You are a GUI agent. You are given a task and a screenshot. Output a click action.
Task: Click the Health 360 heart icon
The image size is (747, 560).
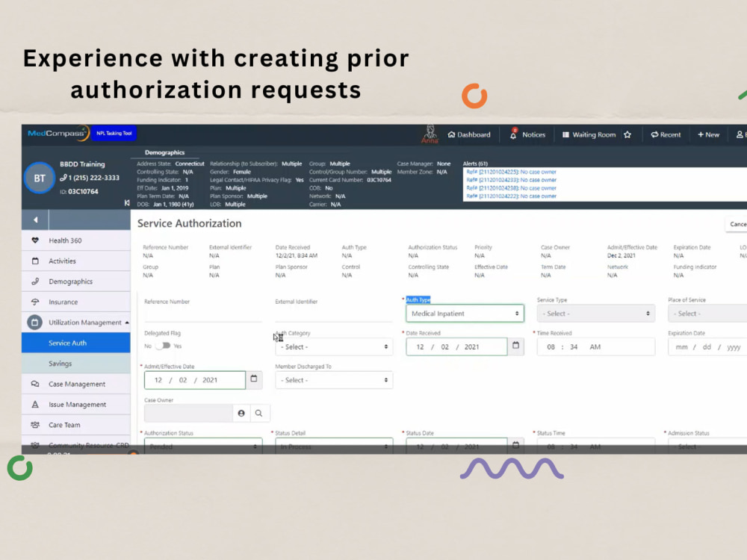pos(35,240)
